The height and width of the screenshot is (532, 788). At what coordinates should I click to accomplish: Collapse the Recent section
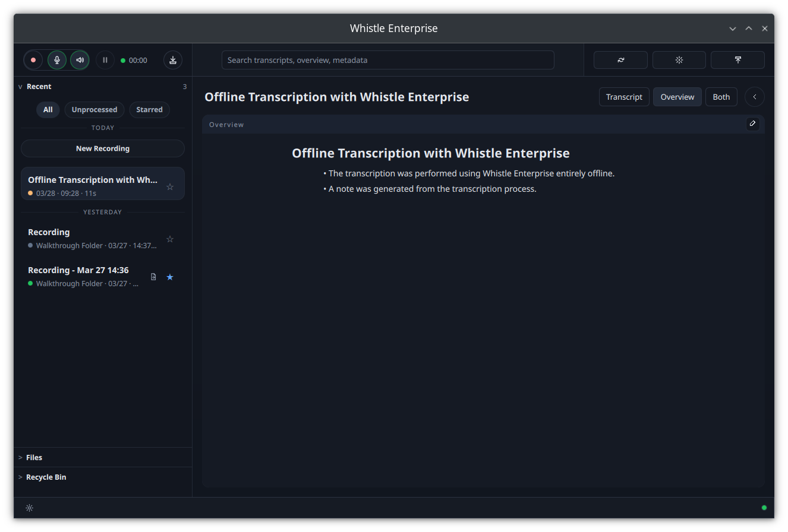20,86
